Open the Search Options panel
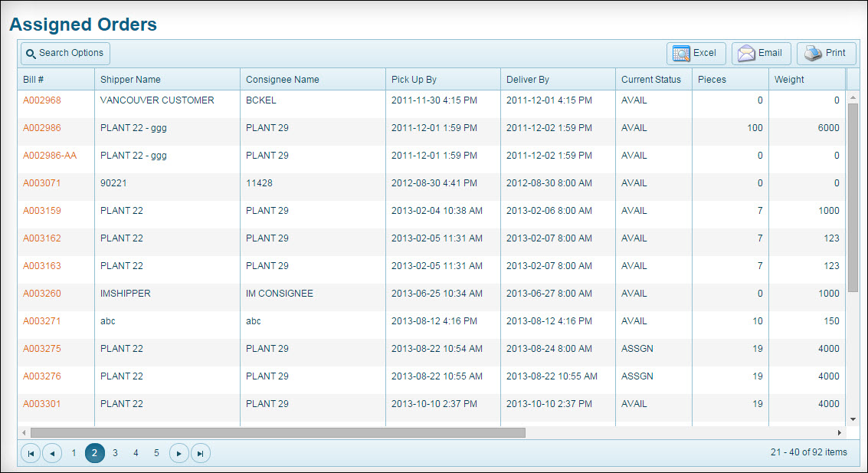Image resolution: width=868 pixels, height=473 pixels. point(65,53)
